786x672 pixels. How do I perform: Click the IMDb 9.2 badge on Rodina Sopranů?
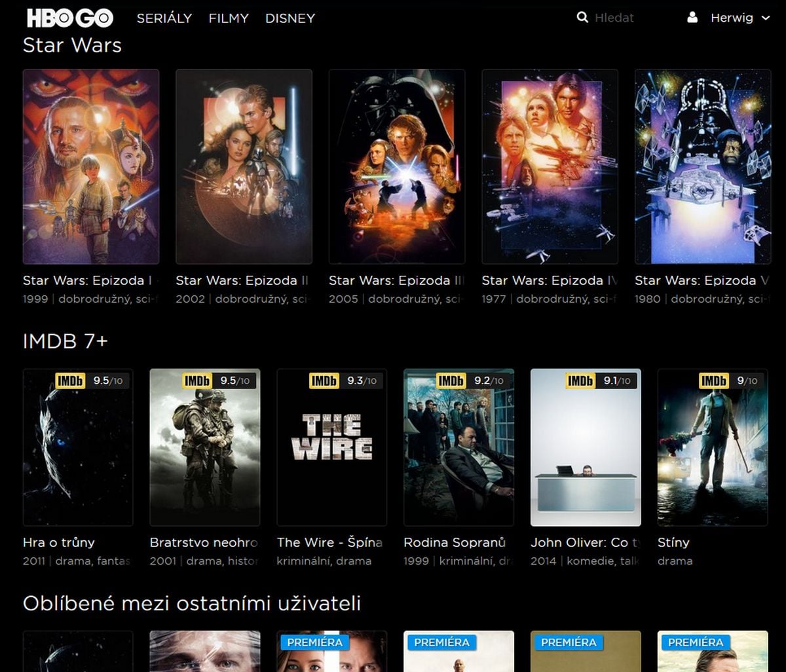click(472, 381)
